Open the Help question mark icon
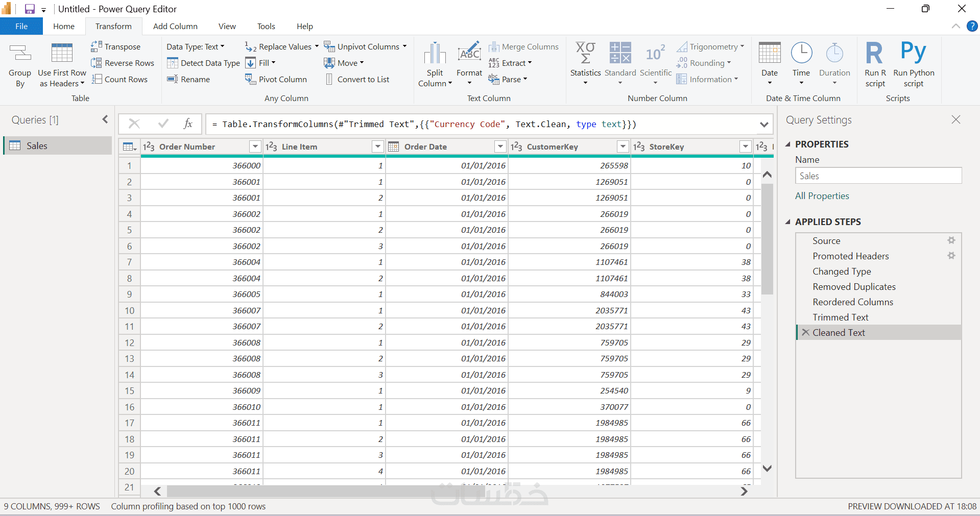 click(972, 26)
